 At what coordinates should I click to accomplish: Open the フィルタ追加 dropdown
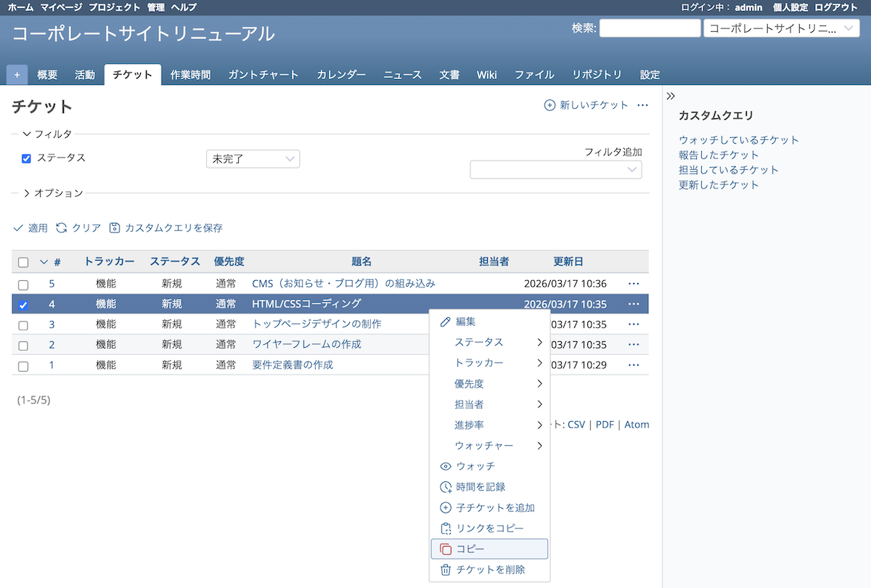(556, 170)
